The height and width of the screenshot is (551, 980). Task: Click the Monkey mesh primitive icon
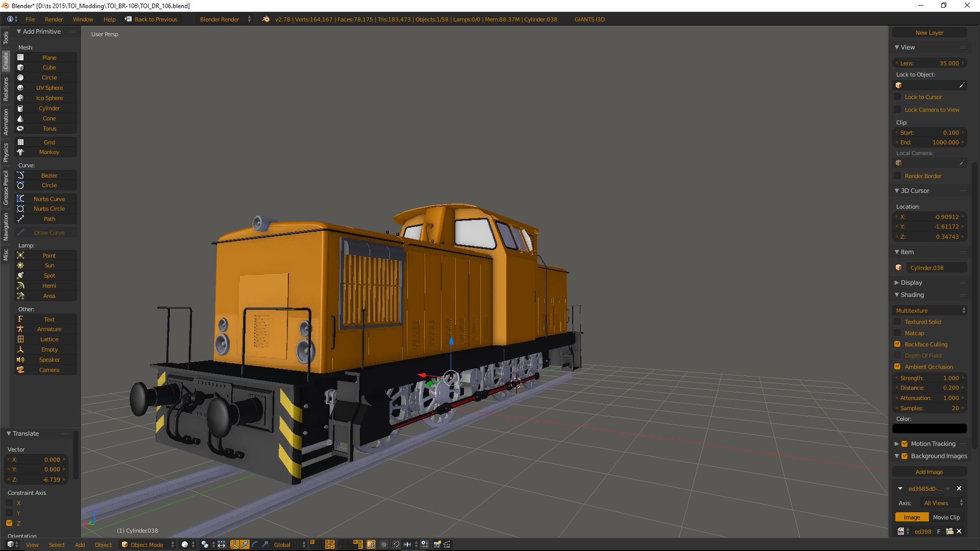pyautogui.click(x=20, y=152)
